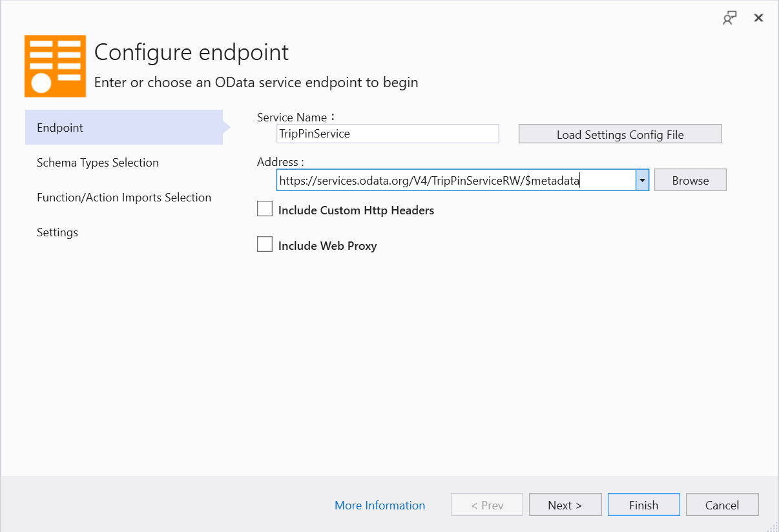Open Function/Action Imports Selection step
The image size is (779, 532).
[x=123, y=198]
